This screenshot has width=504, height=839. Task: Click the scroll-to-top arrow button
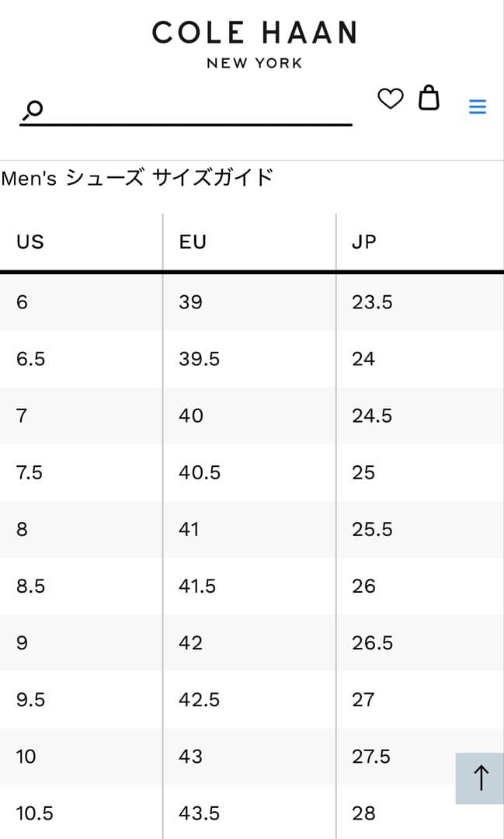click(x=481, y=778)
